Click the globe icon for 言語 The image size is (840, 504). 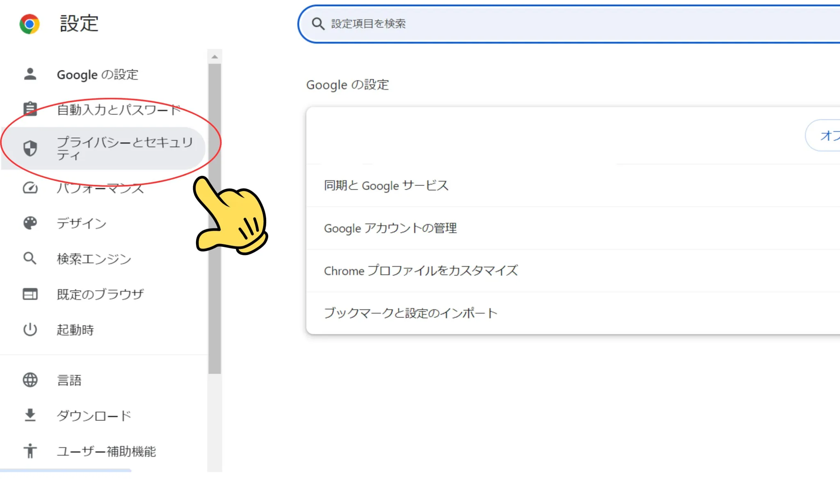[x=30, y=380]
